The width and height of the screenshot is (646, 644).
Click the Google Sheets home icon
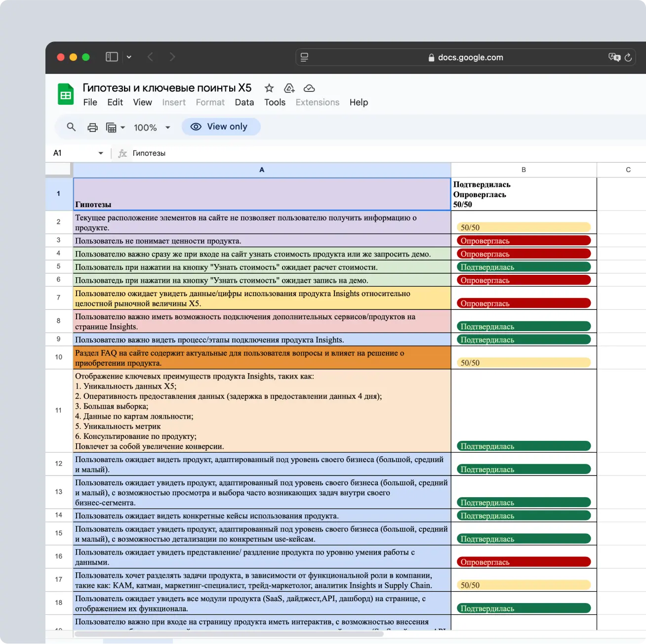[66, 94]
